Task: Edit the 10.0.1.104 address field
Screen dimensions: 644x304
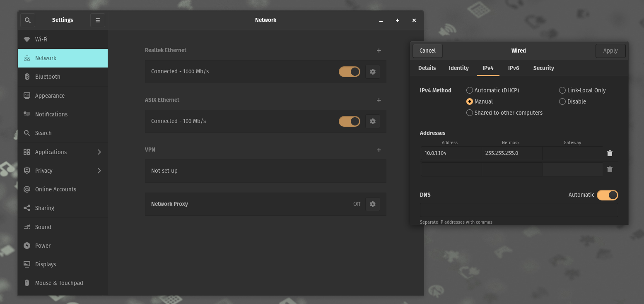Action: click(x=451, y=153)
